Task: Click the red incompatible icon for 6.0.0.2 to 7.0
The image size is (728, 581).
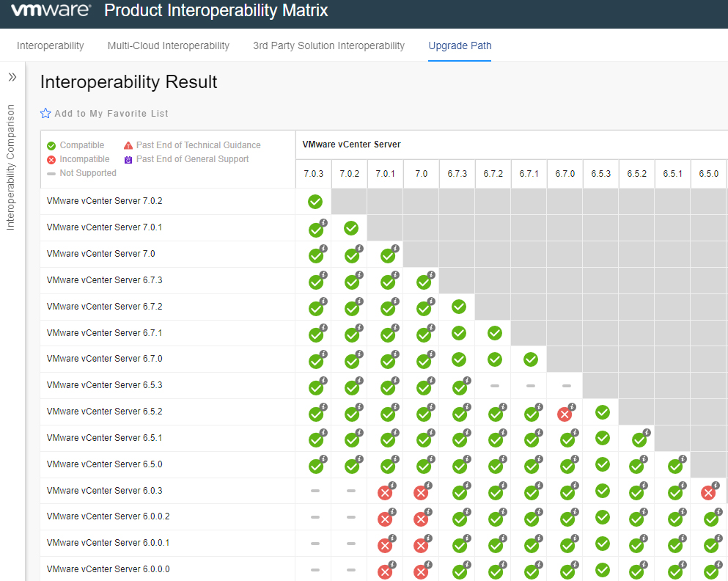Action: (x=421, y=519)
